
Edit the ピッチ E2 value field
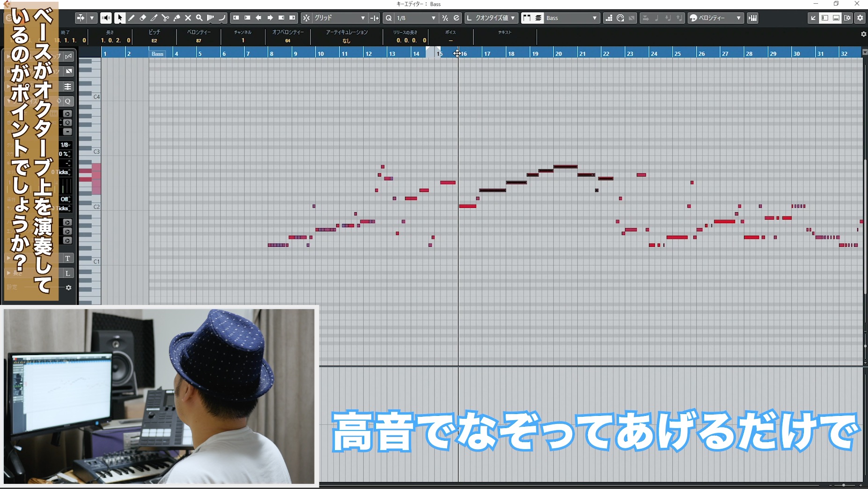pos(154,41)
